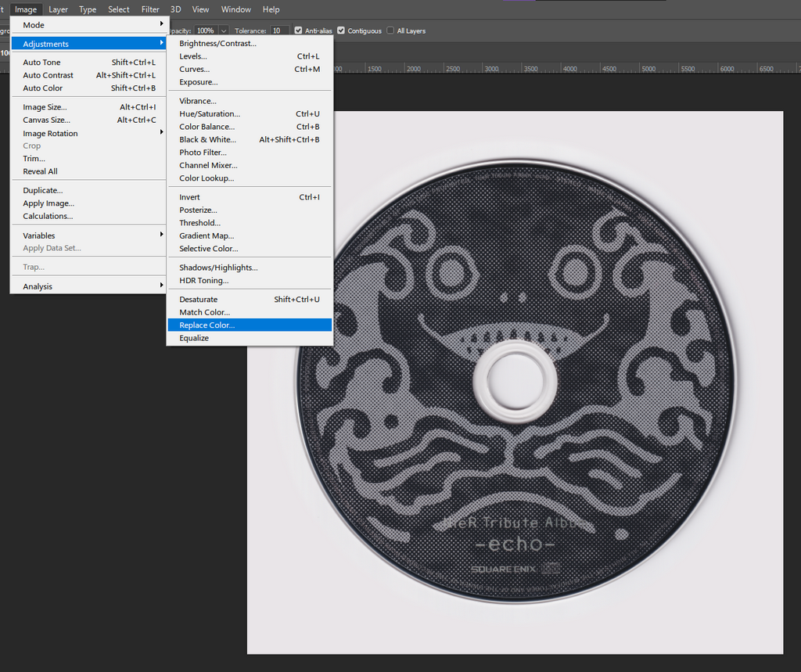
Task: Expand the Analysis submenu
Action: point(38,286)
